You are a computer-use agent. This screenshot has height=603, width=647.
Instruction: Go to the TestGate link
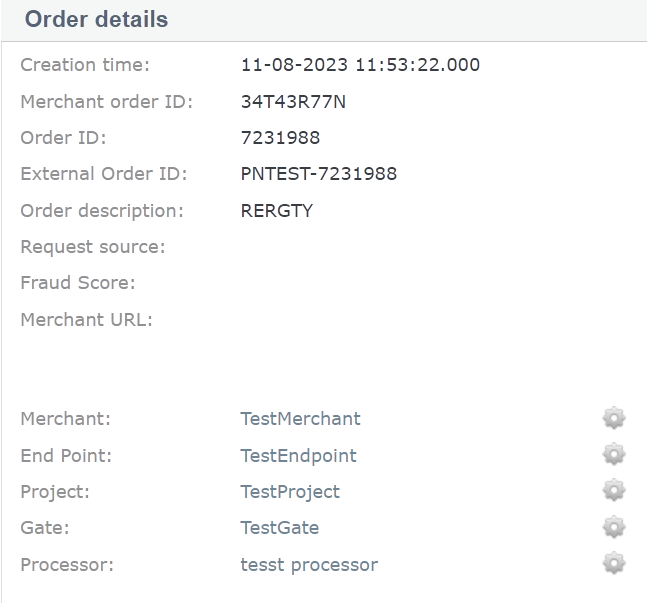(x=280, y=528)
